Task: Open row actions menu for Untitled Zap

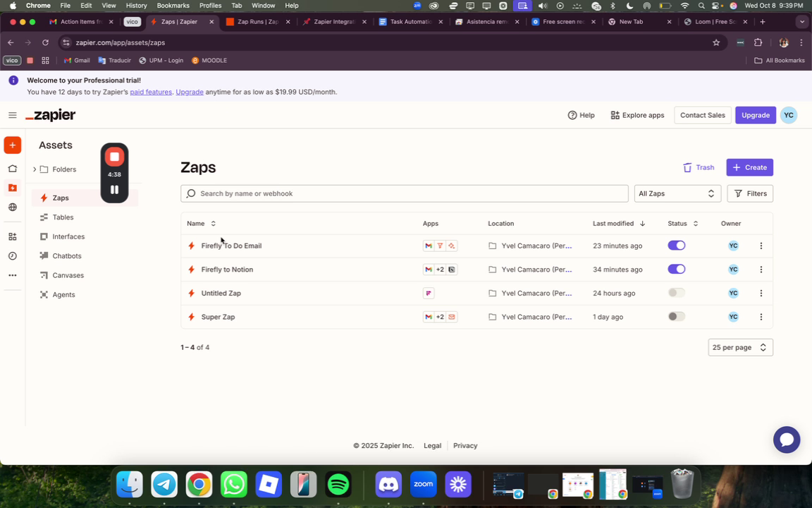Action: click(x=761, y=294)
